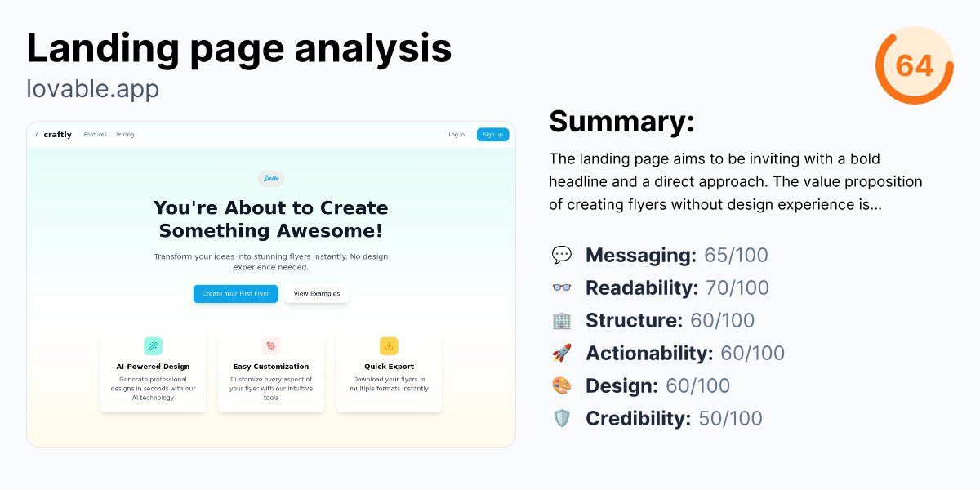980x490 pixels.
Task: Click the building icon next to Structure
Action: click(x=562, y=320)
